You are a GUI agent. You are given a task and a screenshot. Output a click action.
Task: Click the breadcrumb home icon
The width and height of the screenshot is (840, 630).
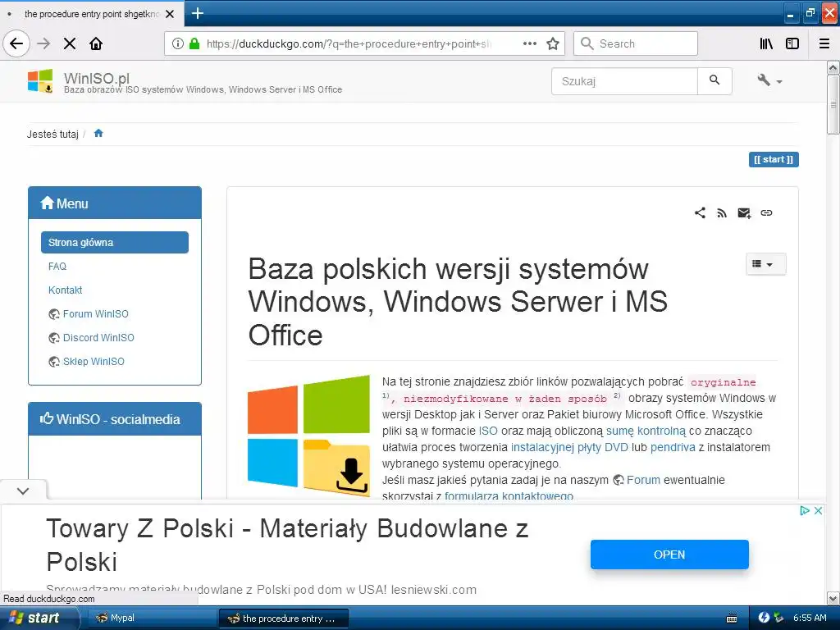tap(98, 134)
